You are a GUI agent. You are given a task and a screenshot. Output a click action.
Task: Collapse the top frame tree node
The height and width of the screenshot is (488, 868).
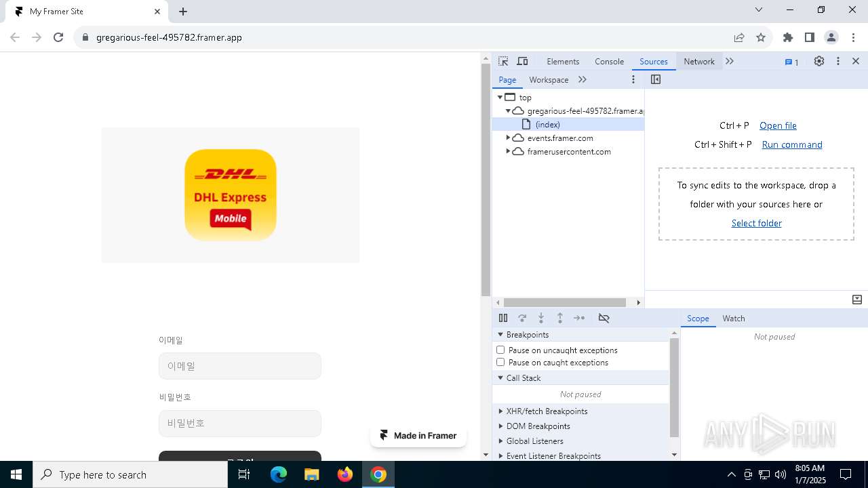pos(500,97)
